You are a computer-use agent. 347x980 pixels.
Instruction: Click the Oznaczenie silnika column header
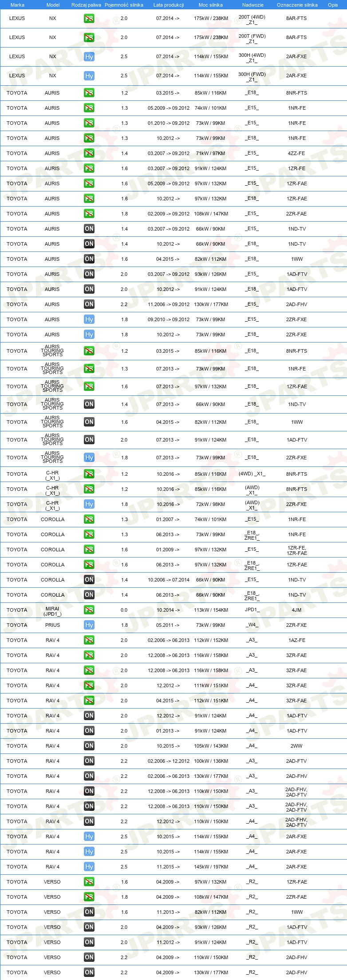pyautogui.click(x=297, y=5)
